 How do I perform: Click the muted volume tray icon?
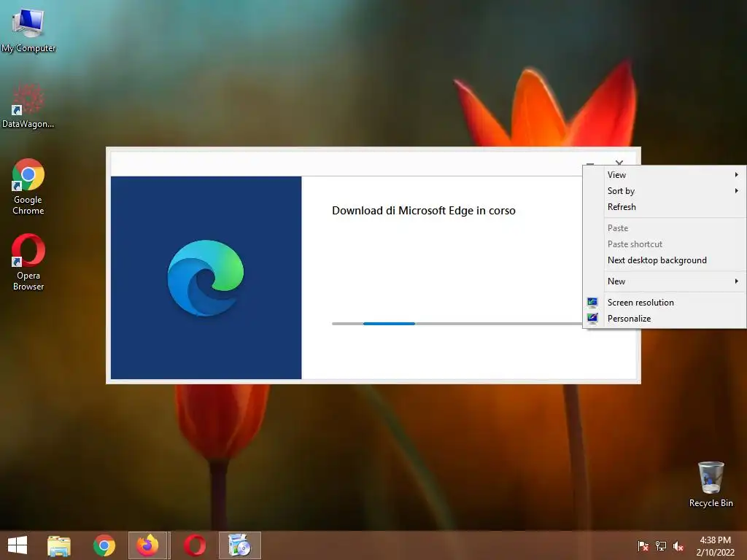(678, 546)
